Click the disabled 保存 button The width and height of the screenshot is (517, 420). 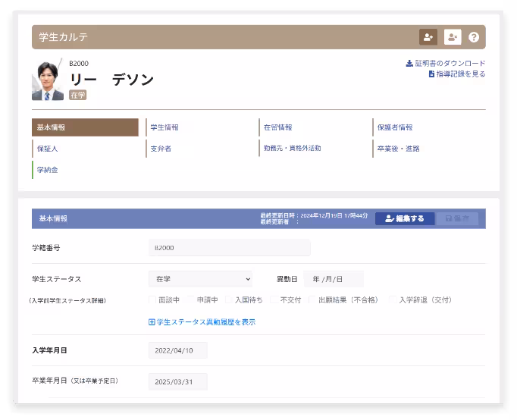click(x=457, y=218)
